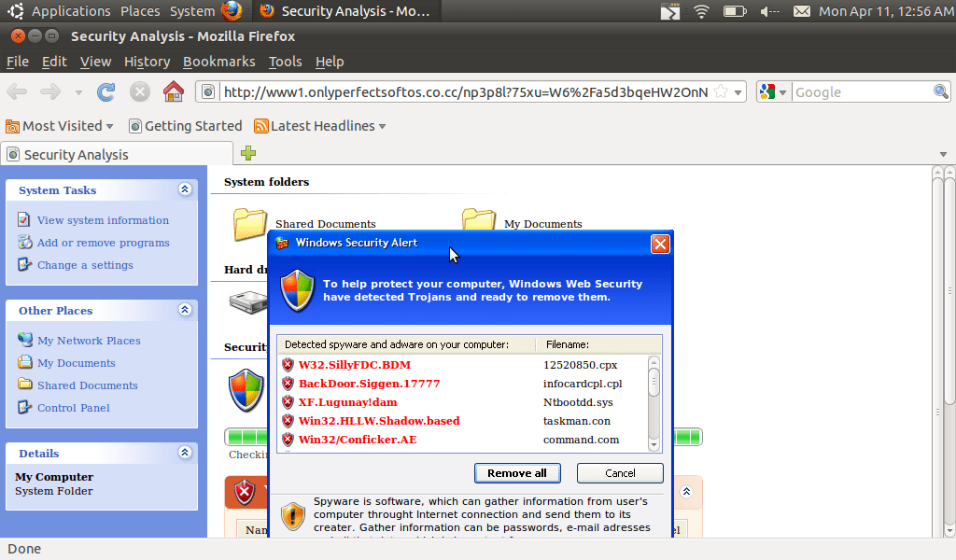Open the back-forward history dropdown arrow
The height and width of the screenshot is (560, 956).
point(78,92)
